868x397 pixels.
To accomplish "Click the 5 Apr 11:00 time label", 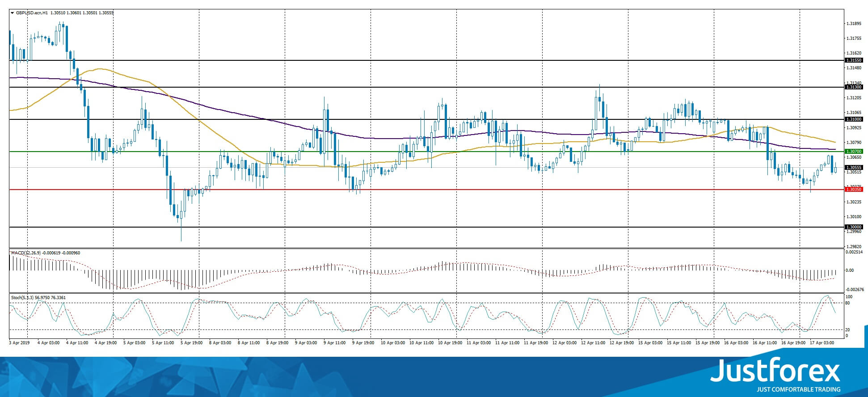I will point(163,343).
